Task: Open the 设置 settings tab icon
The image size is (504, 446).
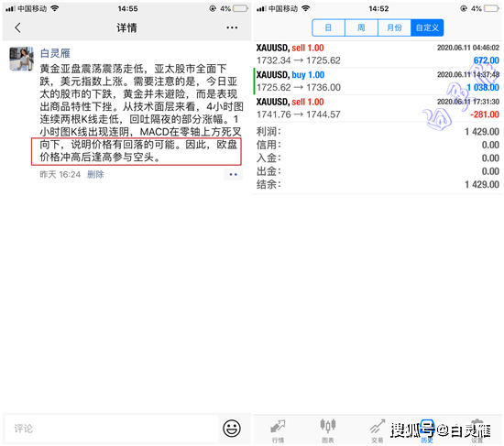Action: click(x=477, y=430)
